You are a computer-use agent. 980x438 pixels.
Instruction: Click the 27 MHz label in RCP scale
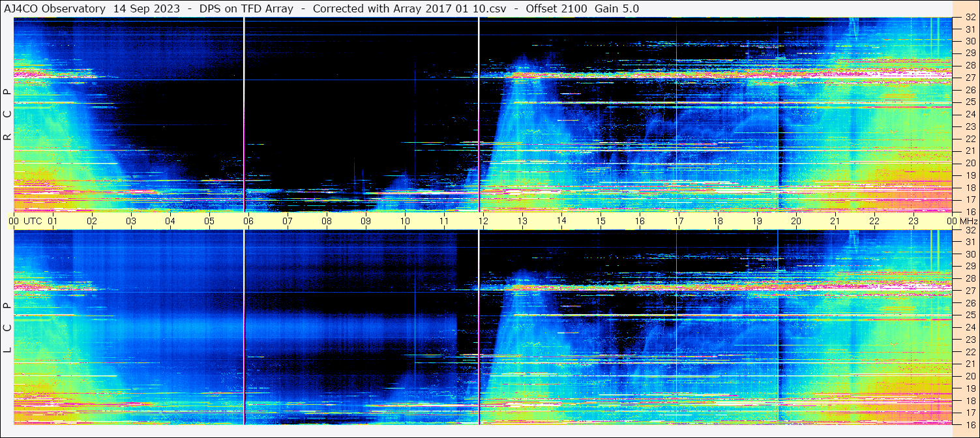970,78
